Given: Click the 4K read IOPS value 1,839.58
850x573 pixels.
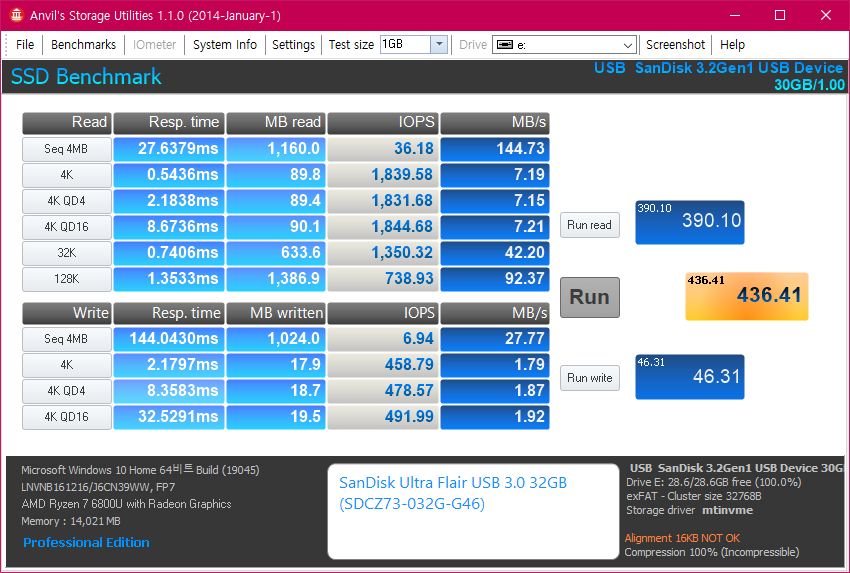Looking at the screenshot, I should (383, 175).
